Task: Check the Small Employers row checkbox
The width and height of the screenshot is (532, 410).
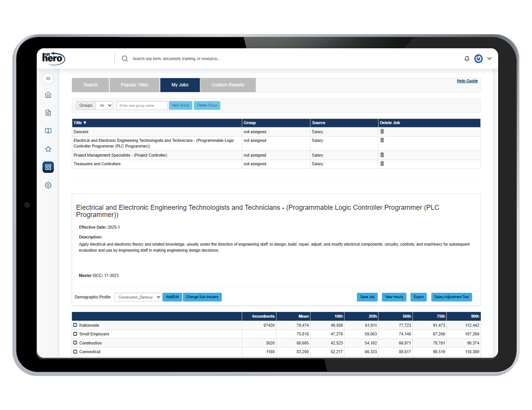Action: (75, 334)
